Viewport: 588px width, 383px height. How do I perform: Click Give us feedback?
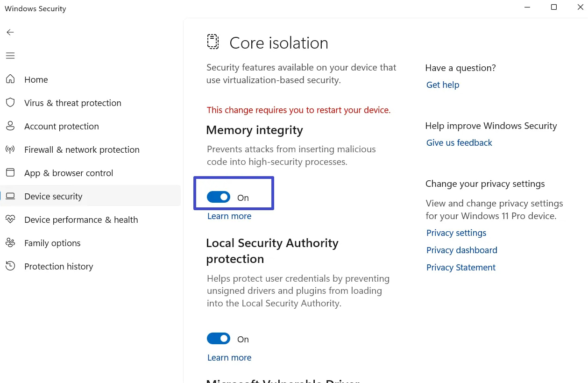tap(459, 142)
